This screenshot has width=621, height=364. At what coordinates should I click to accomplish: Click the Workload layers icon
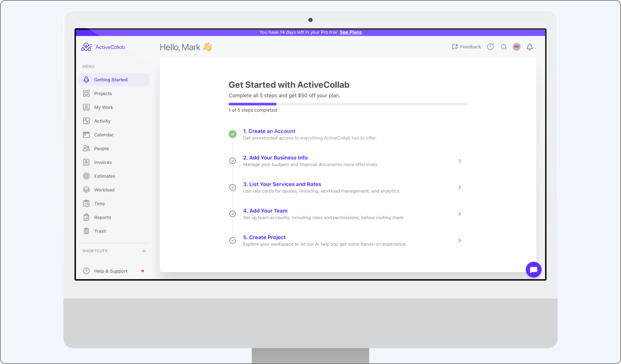pyautogui.click(x=86, y=190)
